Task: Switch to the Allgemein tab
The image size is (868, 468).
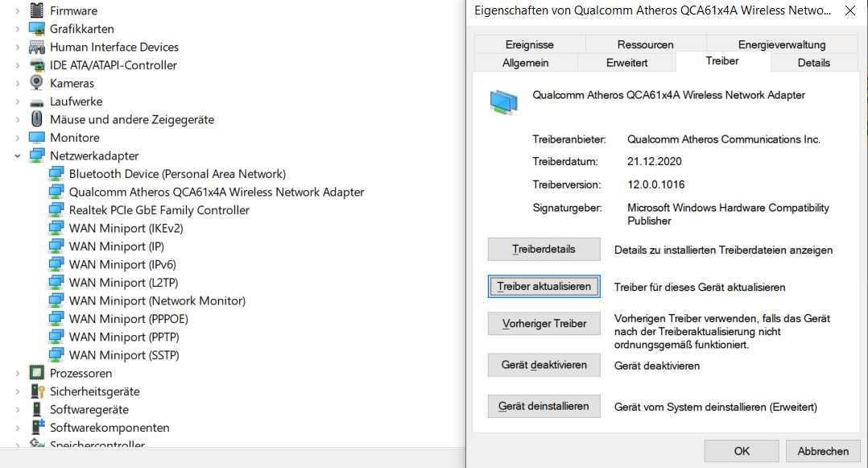Action: click(x=525, y=63)
